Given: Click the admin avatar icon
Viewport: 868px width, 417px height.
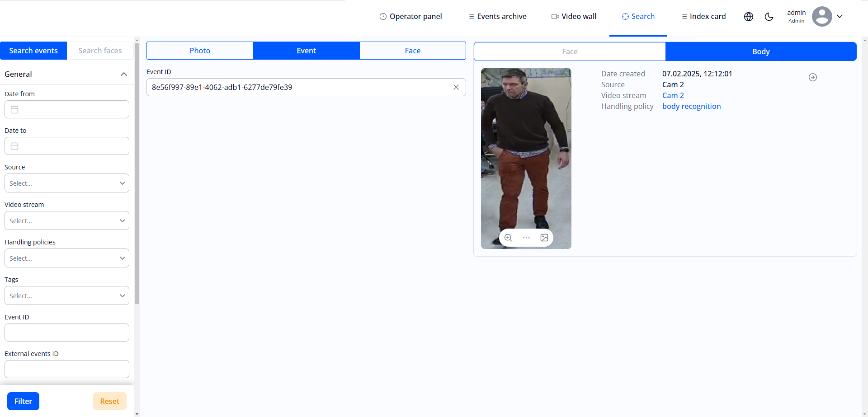Looking at the screenshot, I should [822, 16].
